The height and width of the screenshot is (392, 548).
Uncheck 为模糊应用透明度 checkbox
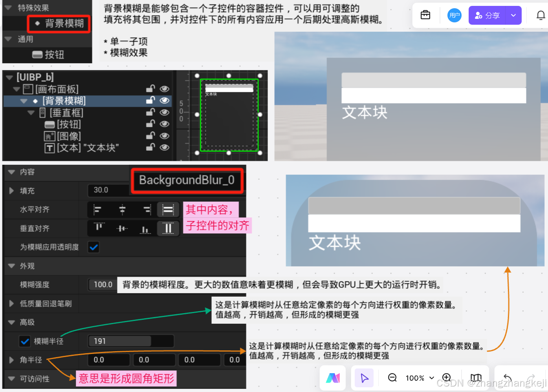coord(93,247)
